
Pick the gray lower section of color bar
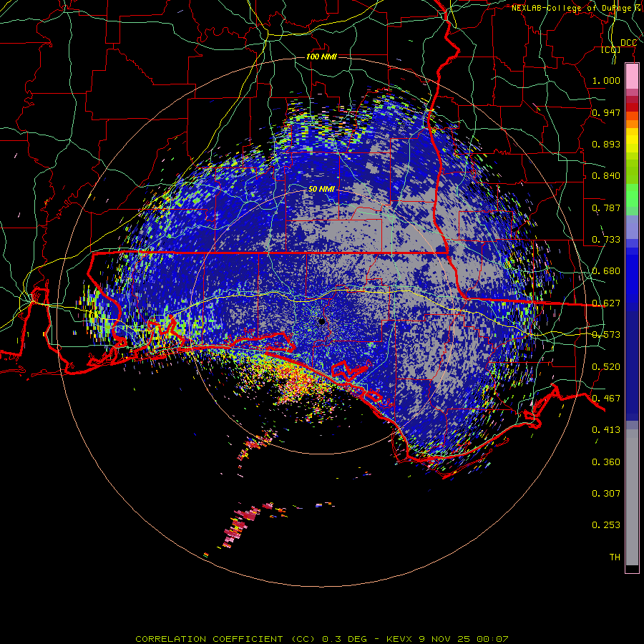pos(632,497)
